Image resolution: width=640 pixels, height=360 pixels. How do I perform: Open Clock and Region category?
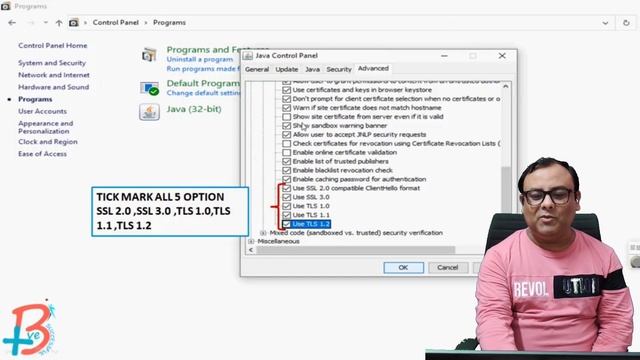click(48, 142)
